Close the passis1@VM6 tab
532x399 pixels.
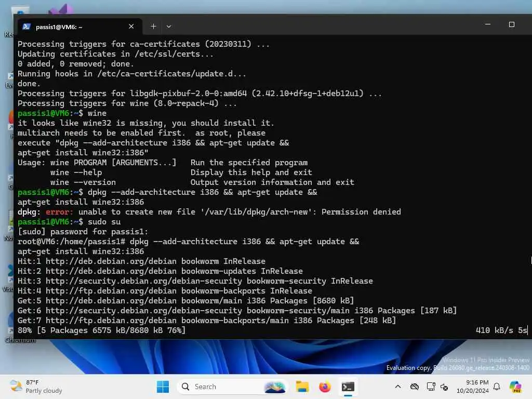click(131, 26)
